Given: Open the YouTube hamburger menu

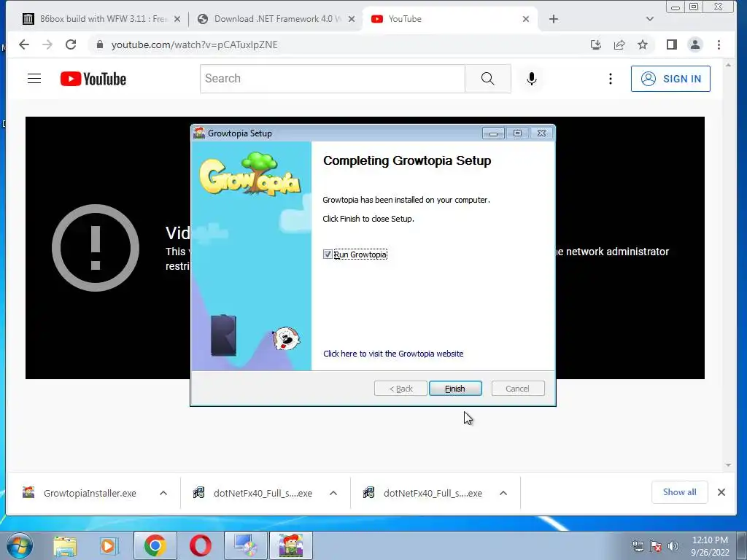Looking at the screenshot, I should (x=34, y=79).
